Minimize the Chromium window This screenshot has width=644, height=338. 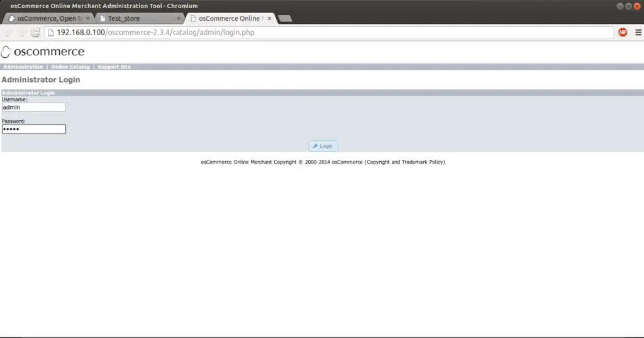[x=620, y=6]
